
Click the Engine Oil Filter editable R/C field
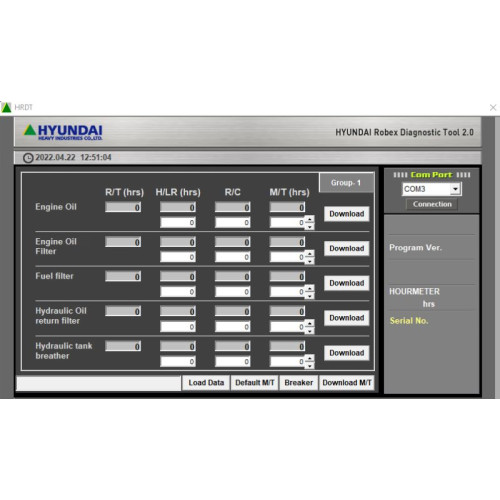233,257
